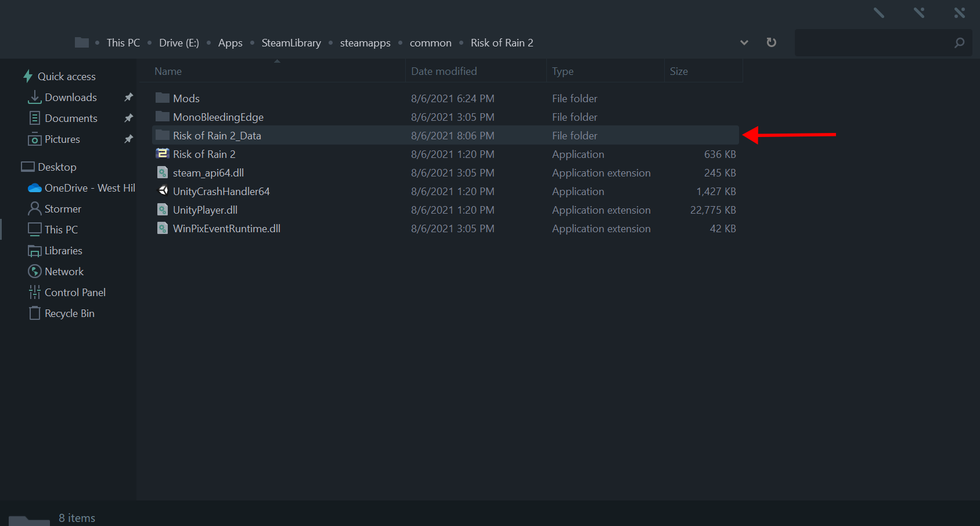
Task: Go to This PC in breadcrumb path
Action: [x=123, y=43]
